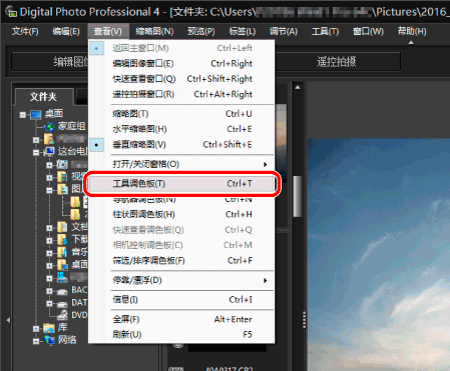Open the 工具(T) menu

point(325,31)
